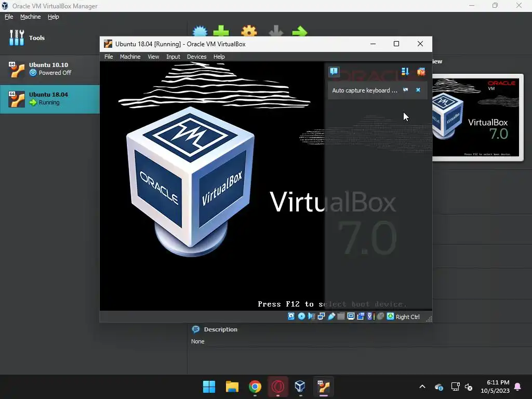Maximize the Ubuntu 18.04 VM window

coord(396,44)
